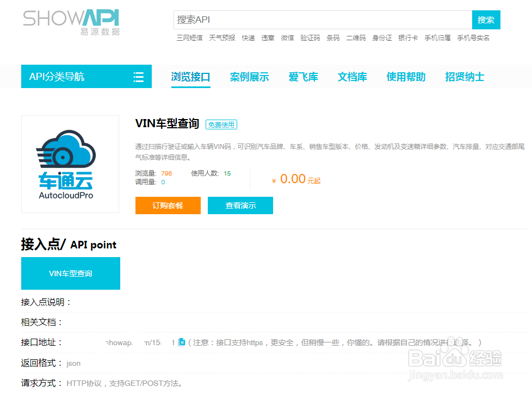Open the 天气预报 weather API link
532x393 pixels.
(221, 38)
